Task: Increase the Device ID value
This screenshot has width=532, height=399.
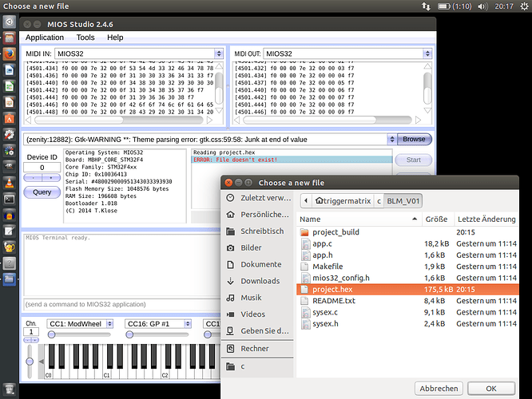Action: [x=51, y=178]
